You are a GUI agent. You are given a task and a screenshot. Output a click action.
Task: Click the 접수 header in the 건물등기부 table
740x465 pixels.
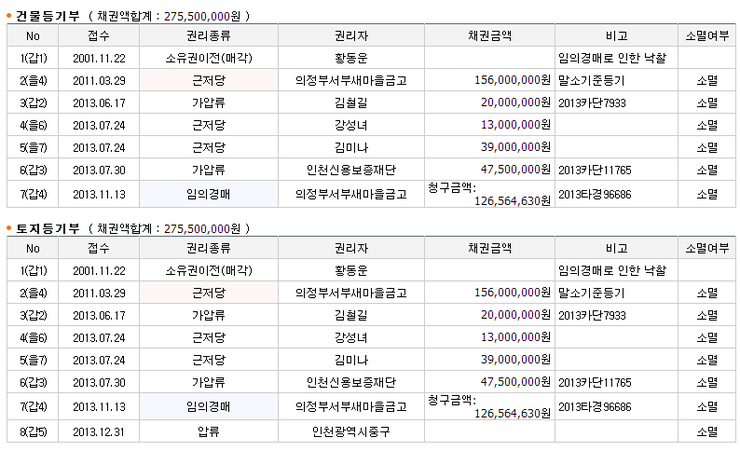99,36
